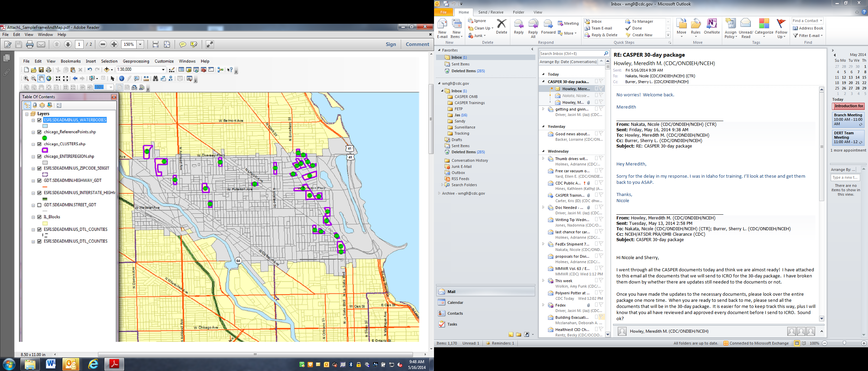Click the Outlook zoom slider handle
Image resolution: width=868 pixels, height=371 pixels.
tap(844, 343)
